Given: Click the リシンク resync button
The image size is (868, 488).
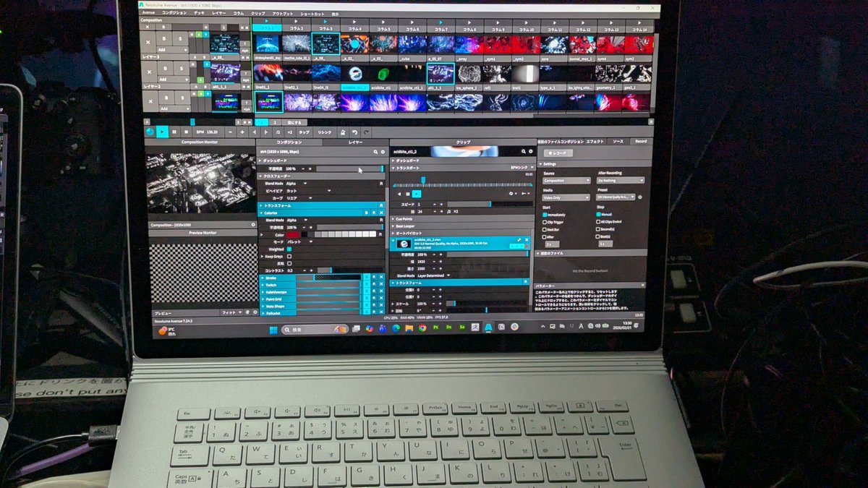Looking at the screenshot, I should coord(325,132).
